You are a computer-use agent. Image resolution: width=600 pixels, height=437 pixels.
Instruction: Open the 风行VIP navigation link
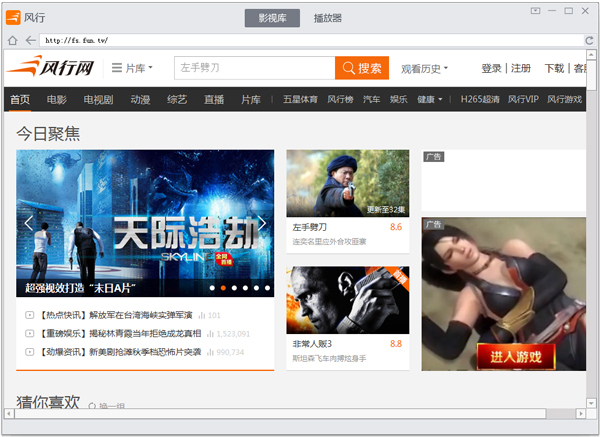[x=523, y=99]
